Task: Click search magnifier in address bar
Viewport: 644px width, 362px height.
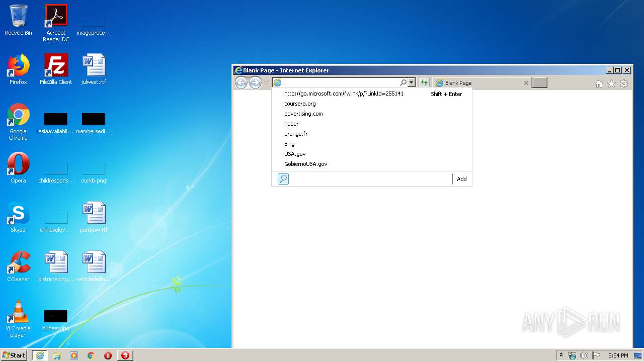Action: pos(403,83)
